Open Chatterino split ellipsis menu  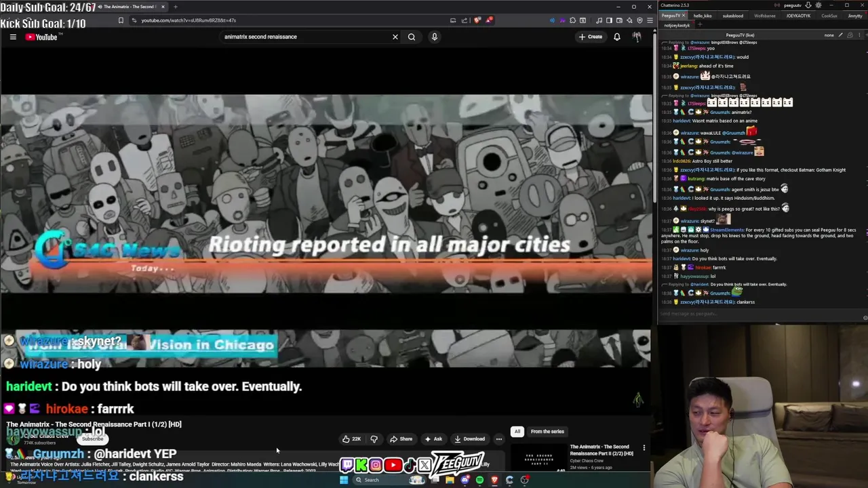[x=859, y=35]
